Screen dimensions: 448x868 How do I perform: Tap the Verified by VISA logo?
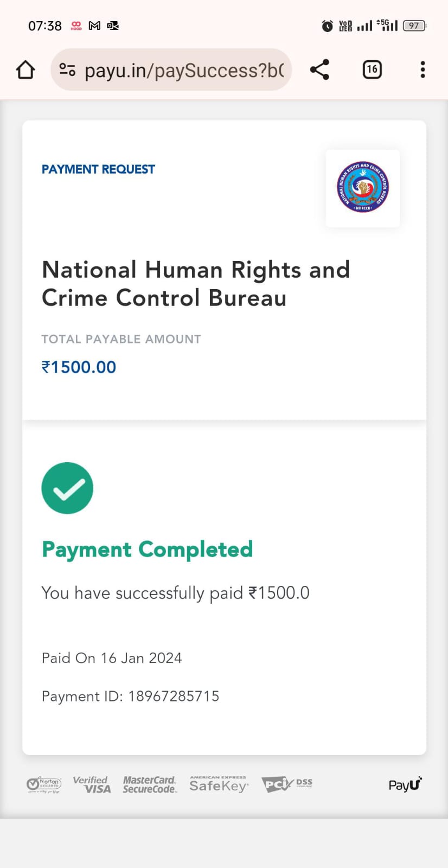tap(92, 784)
